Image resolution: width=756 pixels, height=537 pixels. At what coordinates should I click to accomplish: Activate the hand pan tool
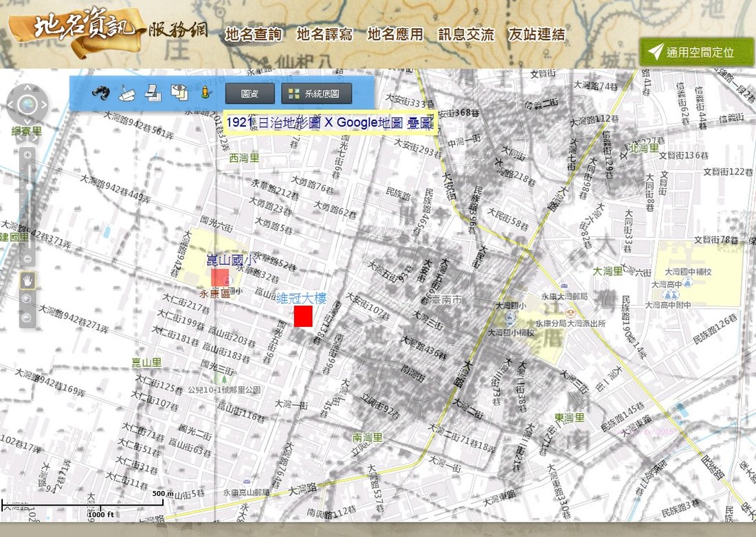click(x=27, y=279)
